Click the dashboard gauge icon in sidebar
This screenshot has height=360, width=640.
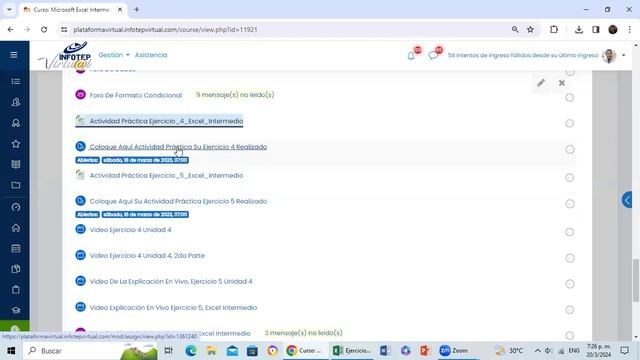pyautogui.click(x=16, y=207)
